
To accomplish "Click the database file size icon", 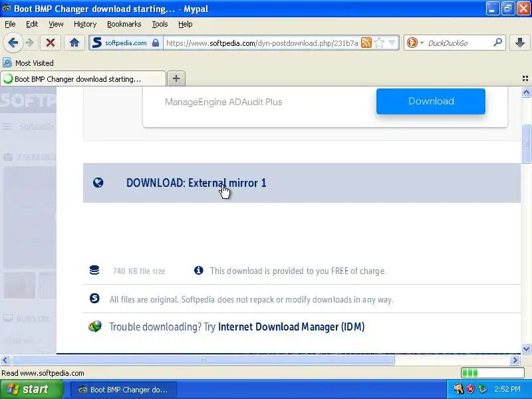I will (x=94, y=271).
